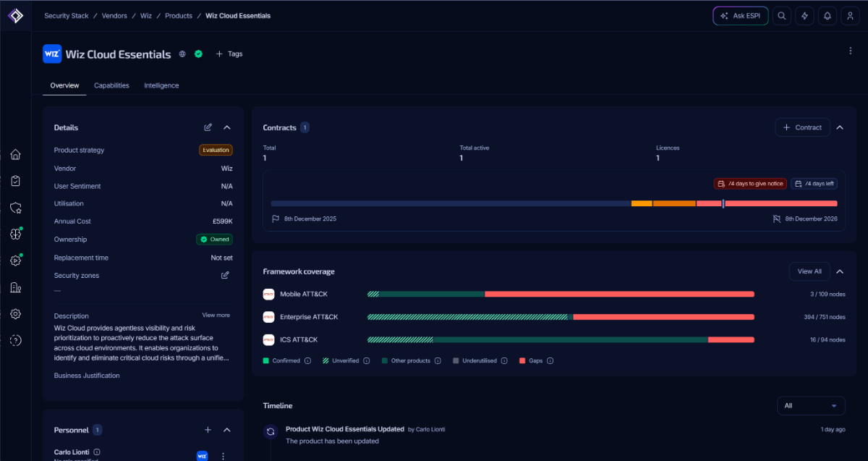The height and width of the screenshot is (461, 868).
Task: Open the Home icon in sidebar
Action: [x=15, y=154]
